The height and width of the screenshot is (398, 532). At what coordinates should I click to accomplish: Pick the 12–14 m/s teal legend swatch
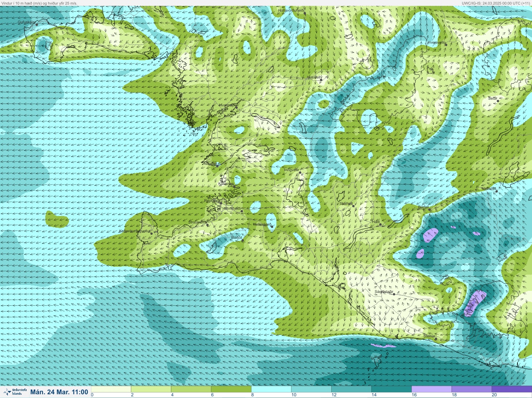pyautogui.click(x=351, y=389)
